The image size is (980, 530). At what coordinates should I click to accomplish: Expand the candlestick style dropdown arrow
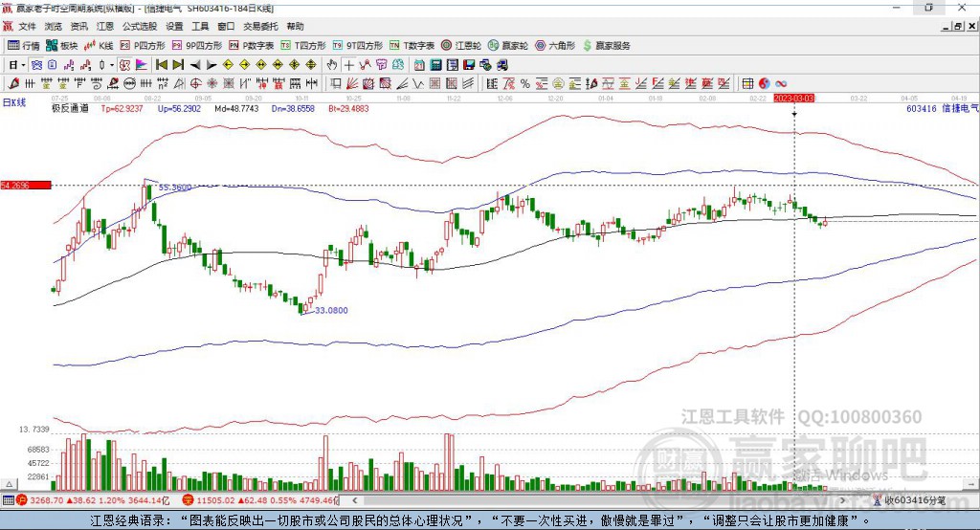112,65
